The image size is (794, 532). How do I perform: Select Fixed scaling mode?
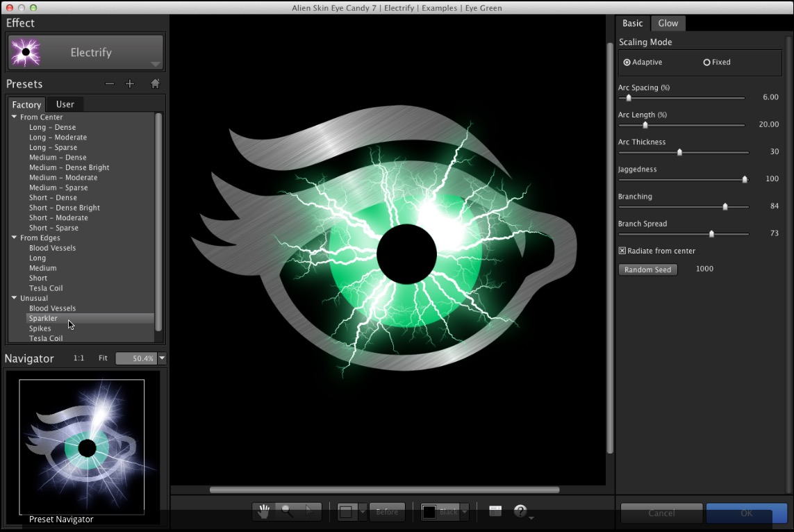[x=706, y=63]
